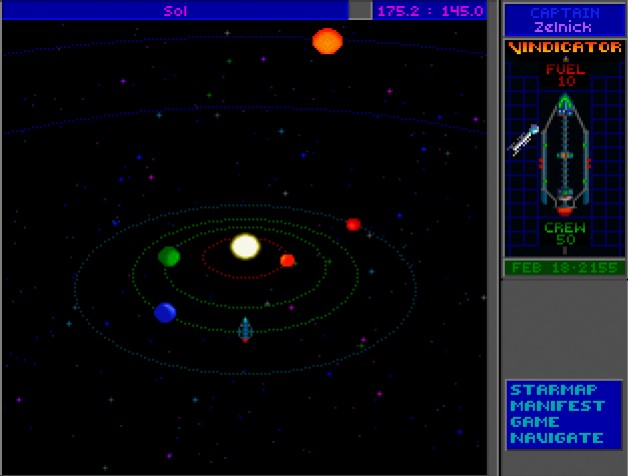Click the date FEB 18·2155
This screenshot has width=628, height=476.
coord(565,268)
